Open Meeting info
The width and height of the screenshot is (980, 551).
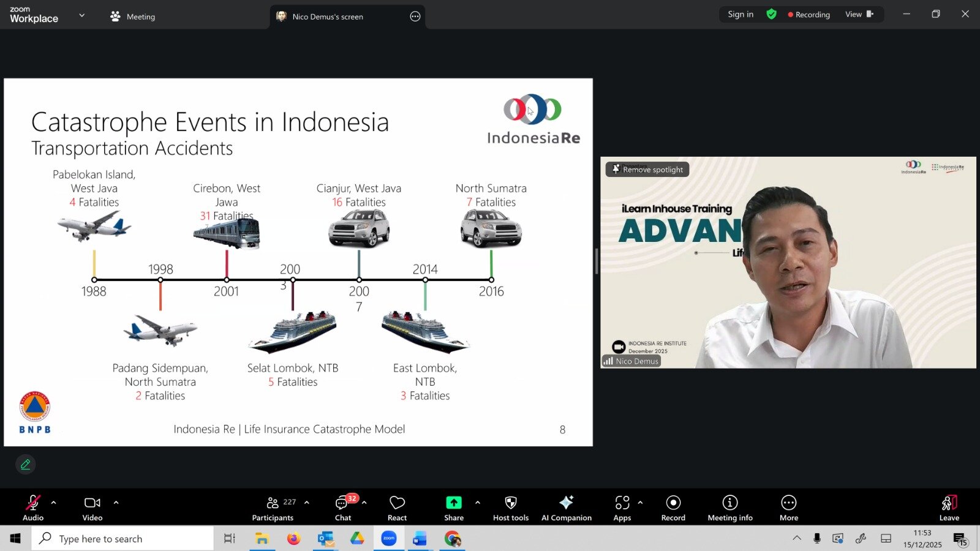coord(729,508)
